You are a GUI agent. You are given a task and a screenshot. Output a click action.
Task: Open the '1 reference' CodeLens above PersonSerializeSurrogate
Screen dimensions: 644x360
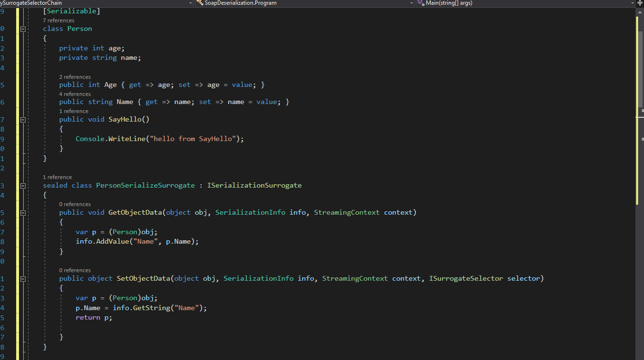[57, 177]
